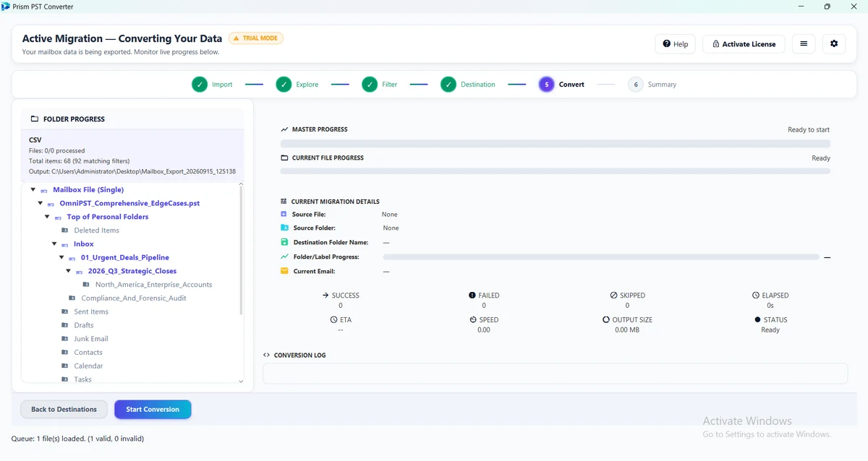The image size is (868, 461).
Task: Select the Sent Items folder
Action: (91, 312)
